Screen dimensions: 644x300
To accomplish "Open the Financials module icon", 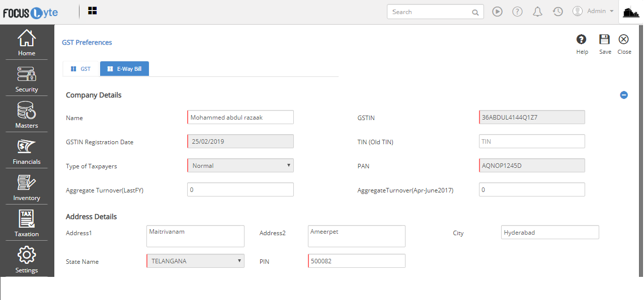I will click(27, 151).
